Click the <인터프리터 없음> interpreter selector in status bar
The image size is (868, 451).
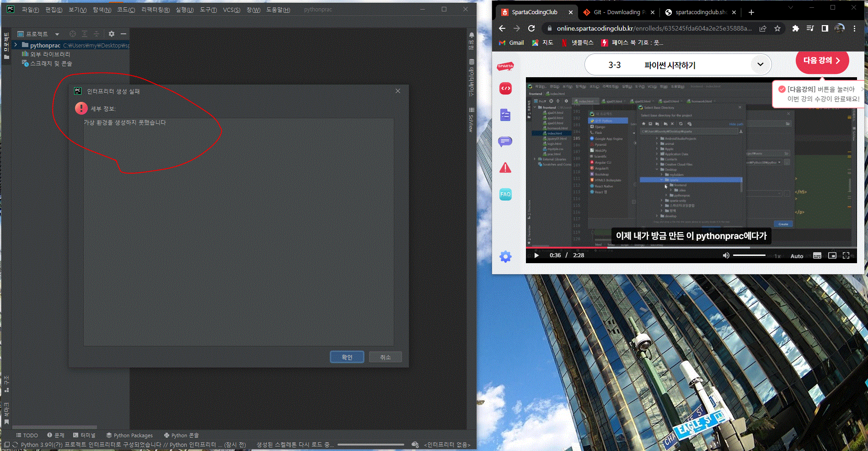[x=447, y=445]
